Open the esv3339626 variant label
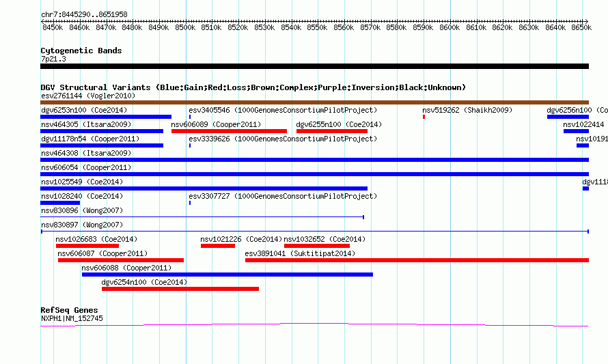 (x=283, y=139)
